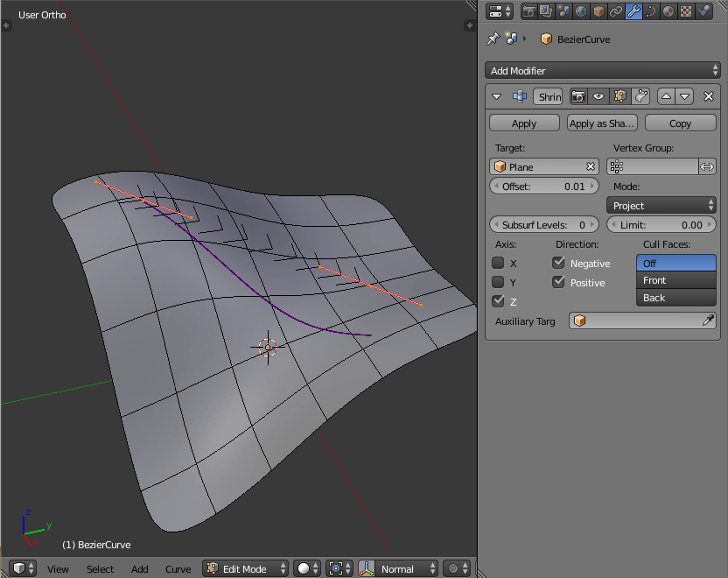728x578 pixels.
Task: Adjust the Offset slider value
Action: tap(543, 186)
